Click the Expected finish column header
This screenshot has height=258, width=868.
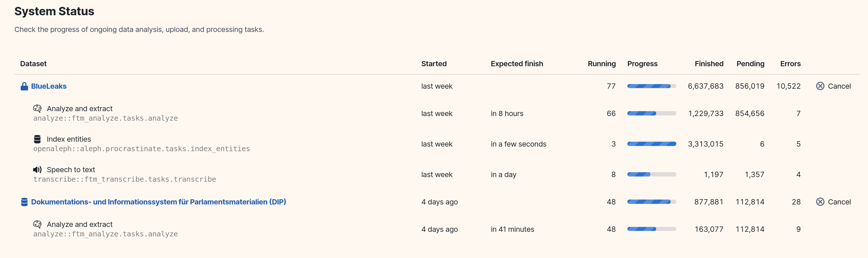coord(517,63)
